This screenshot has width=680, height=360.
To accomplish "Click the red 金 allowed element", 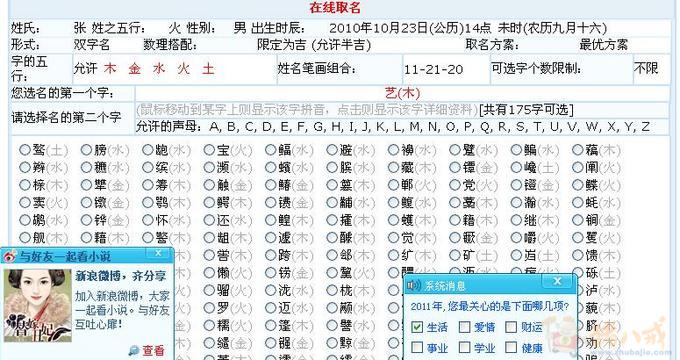I will pos(134,69).
